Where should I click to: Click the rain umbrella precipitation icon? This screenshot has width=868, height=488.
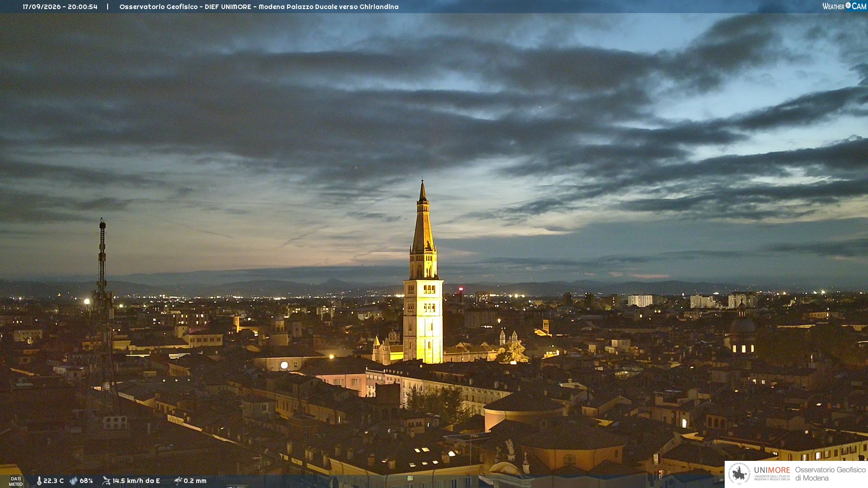[178, 481]
